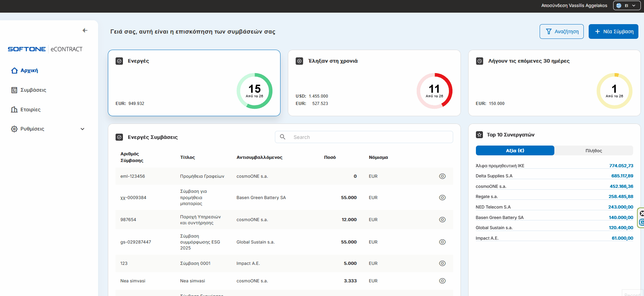Click the Αναζήτηση filter button
This screenshot has width=644, height=296.
(561, 31)
